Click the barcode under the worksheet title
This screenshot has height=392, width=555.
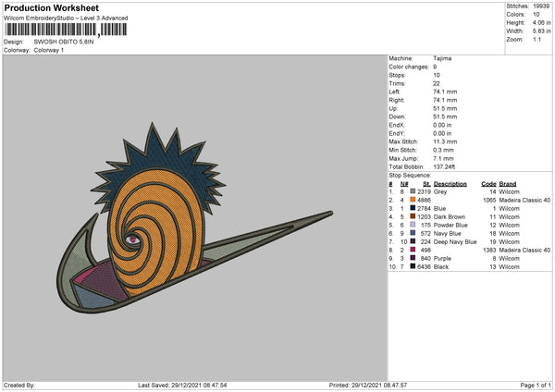tap(66, 30)
